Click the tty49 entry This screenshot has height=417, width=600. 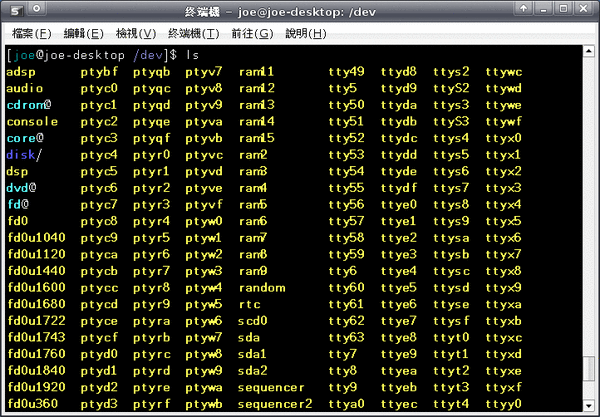point(346,72)
